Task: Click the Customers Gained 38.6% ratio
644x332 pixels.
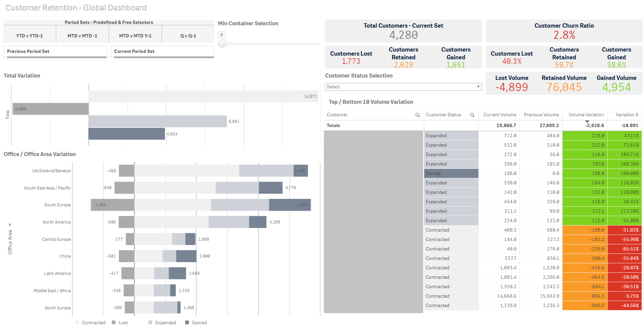Action: click(x=616, y=65)
